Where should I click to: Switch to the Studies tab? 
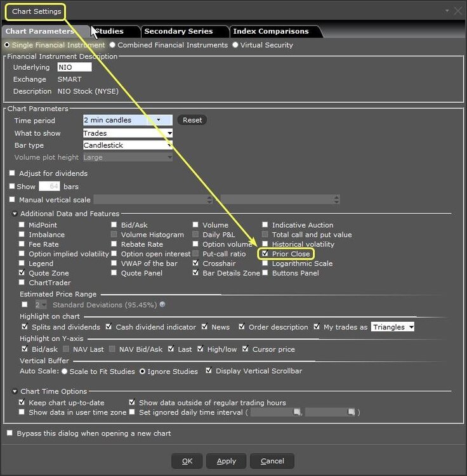tap(110, 31)
